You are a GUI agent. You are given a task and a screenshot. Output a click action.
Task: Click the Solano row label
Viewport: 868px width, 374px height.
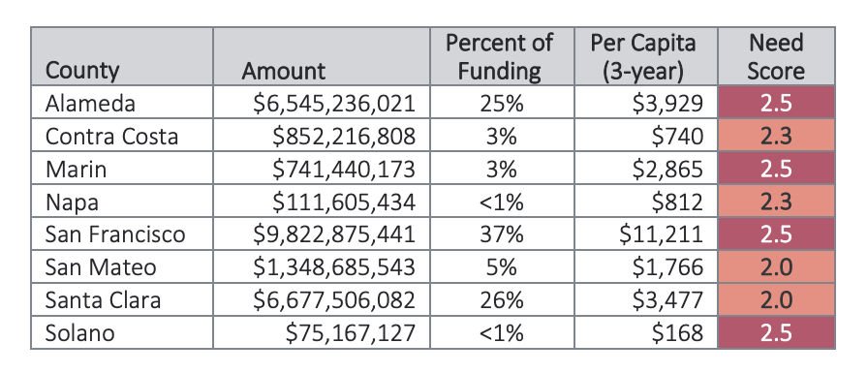tap(122, 332)
